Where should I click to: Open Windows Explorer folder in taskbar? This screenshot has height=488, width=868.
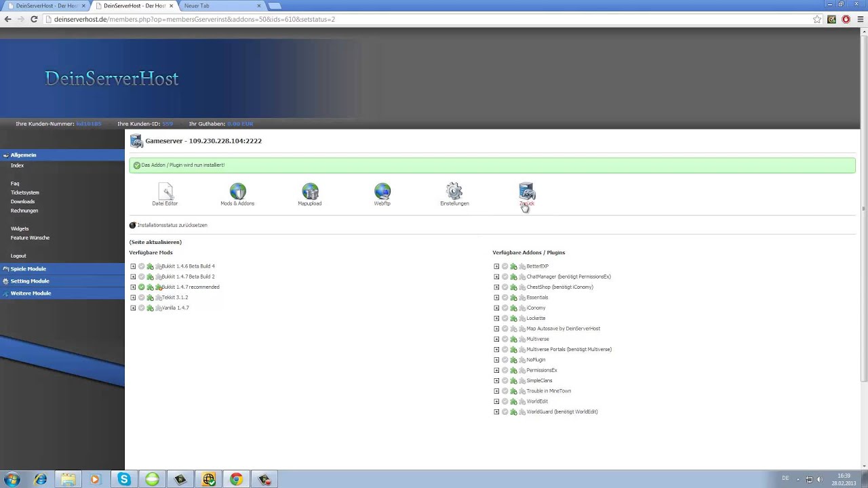pyautogui.click(x=68, y=479)
